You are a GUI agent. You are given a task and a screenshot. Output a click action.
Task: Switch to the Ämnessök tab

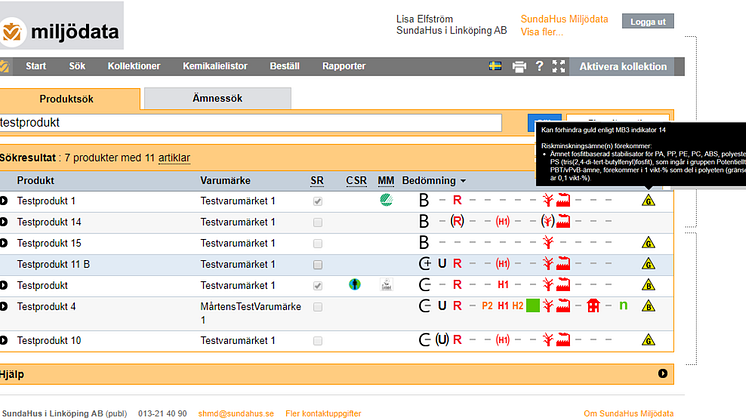pos(217,98)
